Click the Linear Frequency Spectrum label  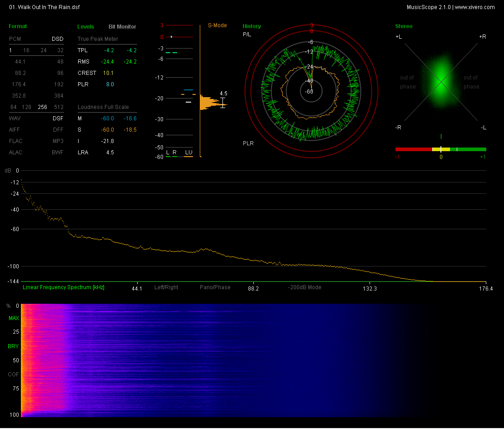(x=64, y=287)
